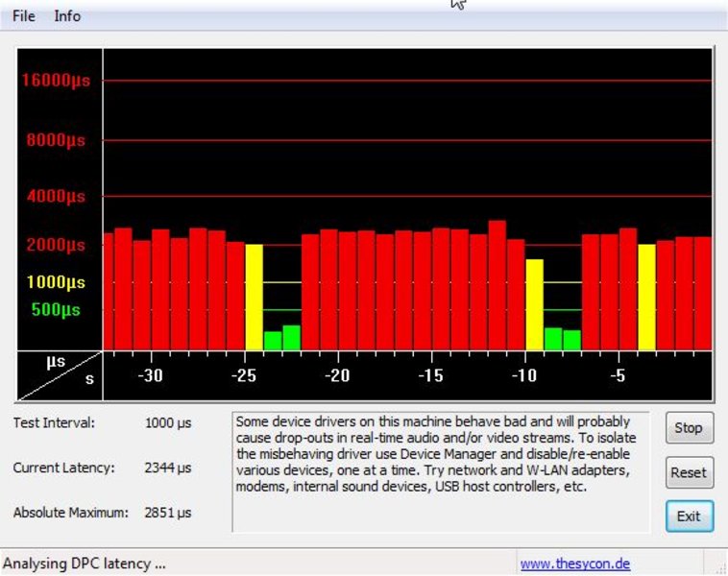The width and height of the screenshot is (728, 576).
Task: Click the -15 time axis label
Action: (431, 375)
